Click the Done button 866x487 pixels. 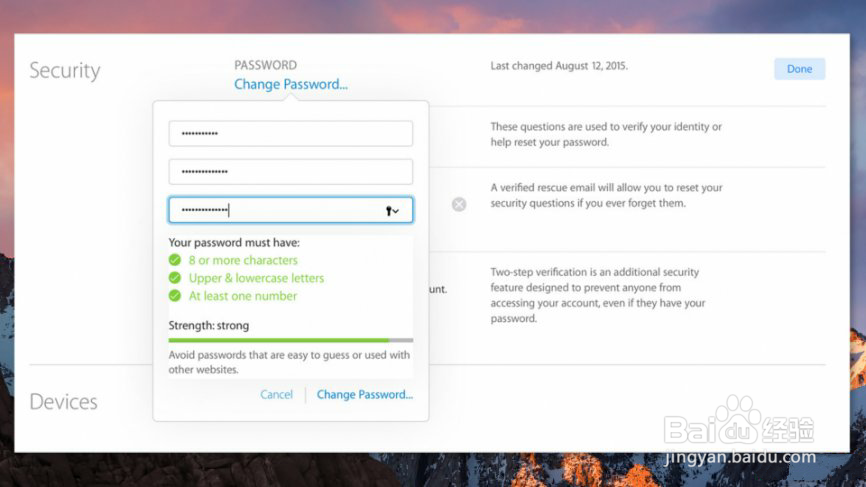(799, 69)
